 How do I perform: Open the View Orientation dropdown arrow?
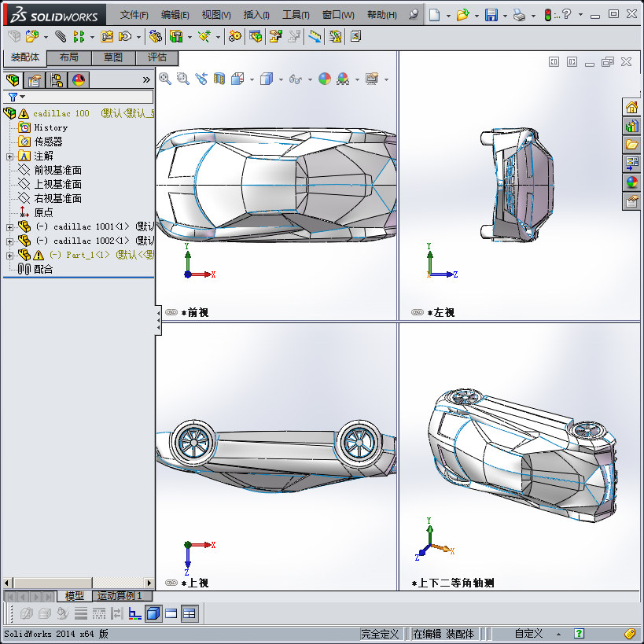point(252,79)
